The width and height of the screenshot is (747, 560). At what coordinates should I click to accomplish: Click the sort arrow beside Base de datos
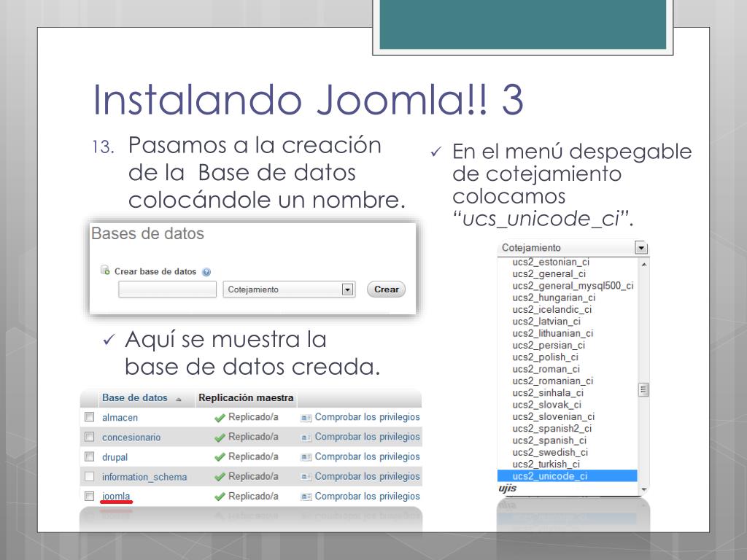(179, 400)
